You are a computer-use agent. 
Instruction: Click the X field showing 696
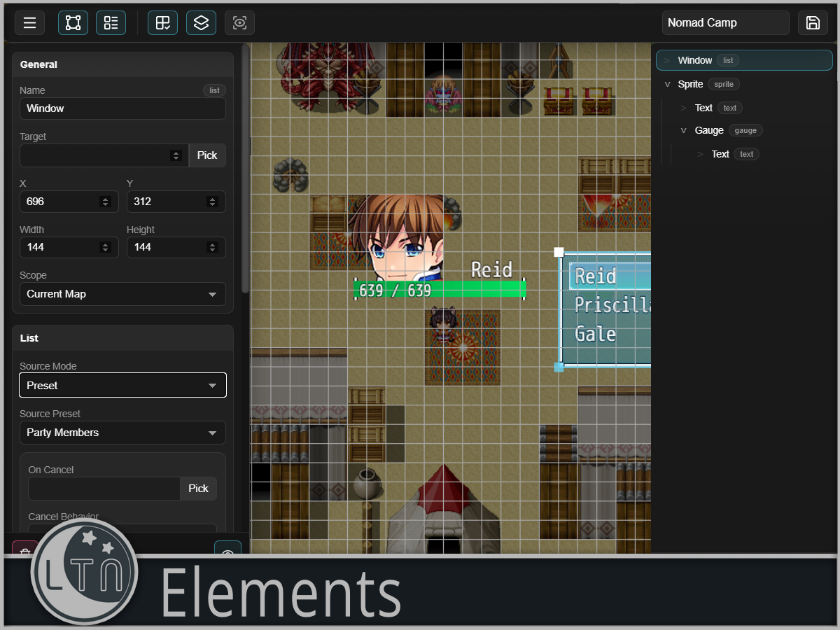[x=69, y=202]
